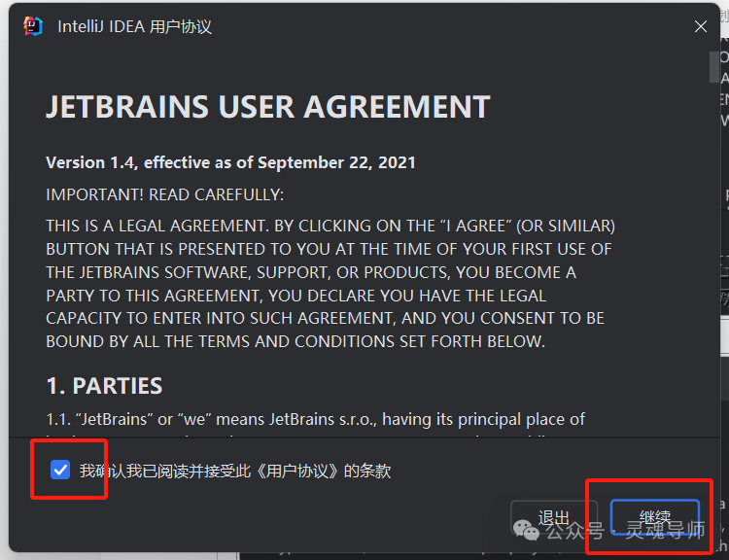729x560 pixels.
Task: Click the agreement scrollbar thumb
Action: click(713, 66)
